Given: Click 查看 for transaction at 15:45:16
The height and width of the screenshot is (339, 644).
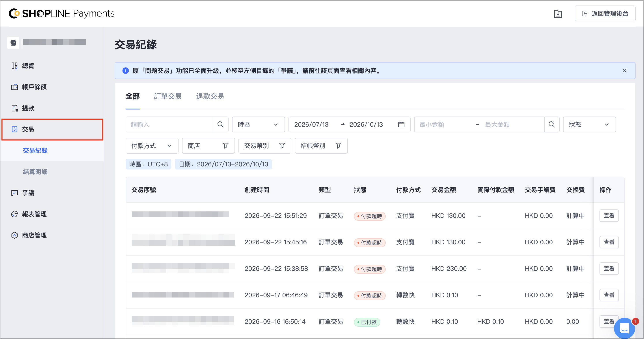Looking at the screenshot, I should coord(609,242).
